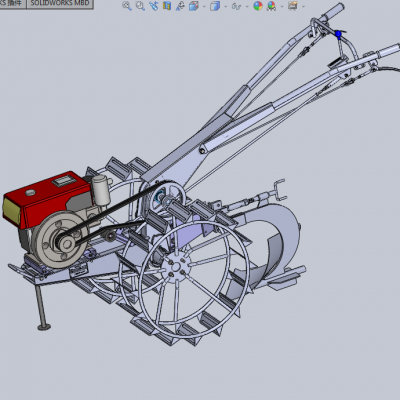Expand the Hide/Show Items dropdown arrow
The image size is (400, 400).
point(247,6)
